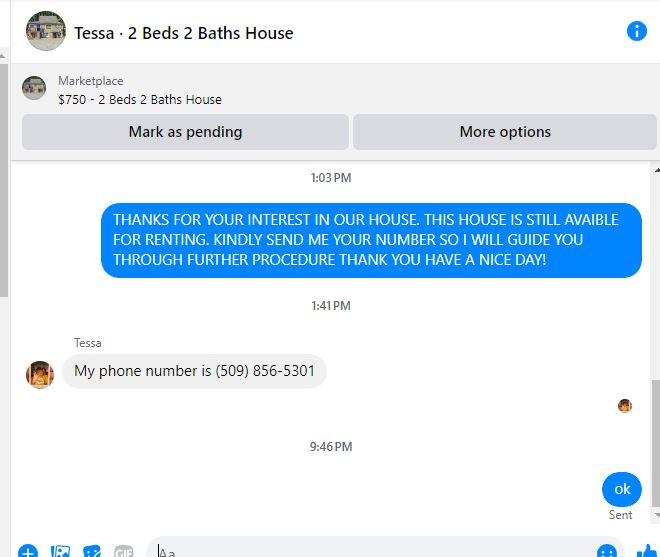Open More options for listing
Image resolution: width=660 pixels, height=557 pixels.
click(505, 132)
